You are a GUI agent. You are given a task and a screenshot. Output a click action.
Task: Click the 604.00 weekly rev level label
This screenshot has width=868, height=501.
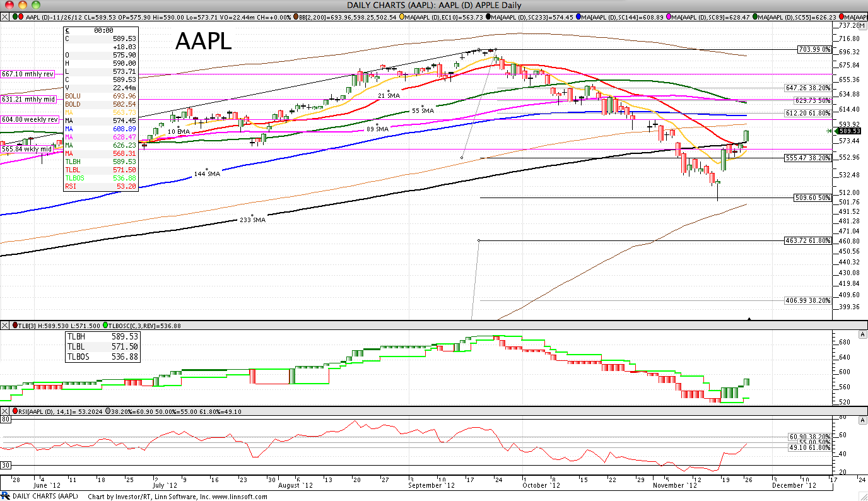pos(30,119)
